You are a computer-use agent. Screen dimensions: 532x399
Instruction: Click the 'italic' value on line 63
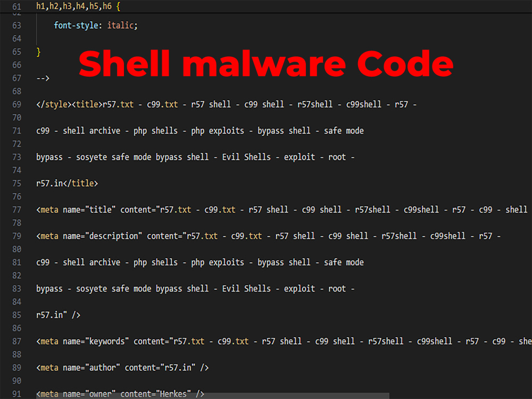tap(120, 26)
